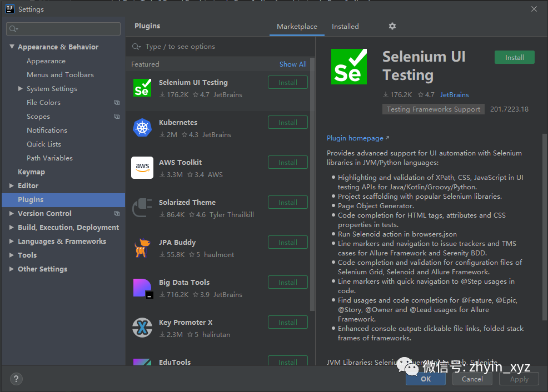The height and width of the screenshot is (392, 548).
Task: Select the JPA Buddy plugin title
Action: pyautogui.click(x=177, y=242)
